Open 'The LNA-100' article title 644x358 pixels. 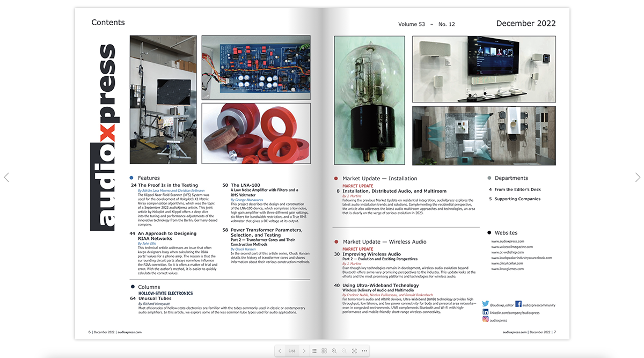(x=245, y=185)
